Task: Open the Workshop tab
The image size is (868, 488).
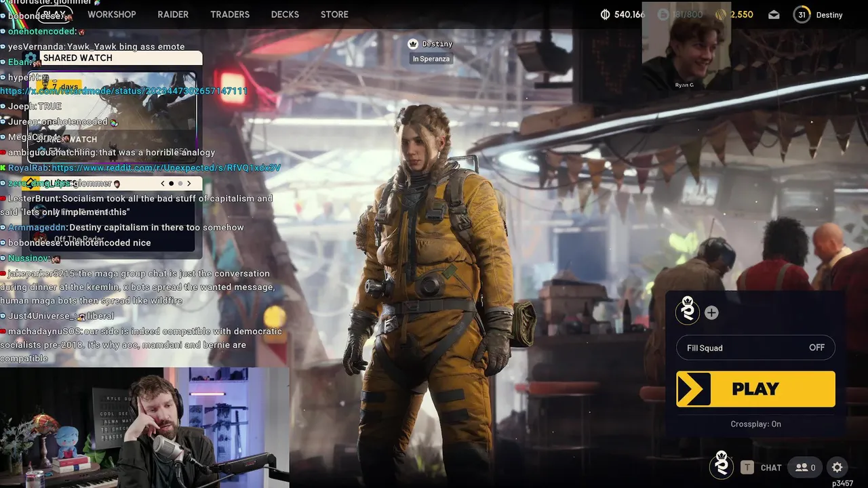Action: (111, 14)
